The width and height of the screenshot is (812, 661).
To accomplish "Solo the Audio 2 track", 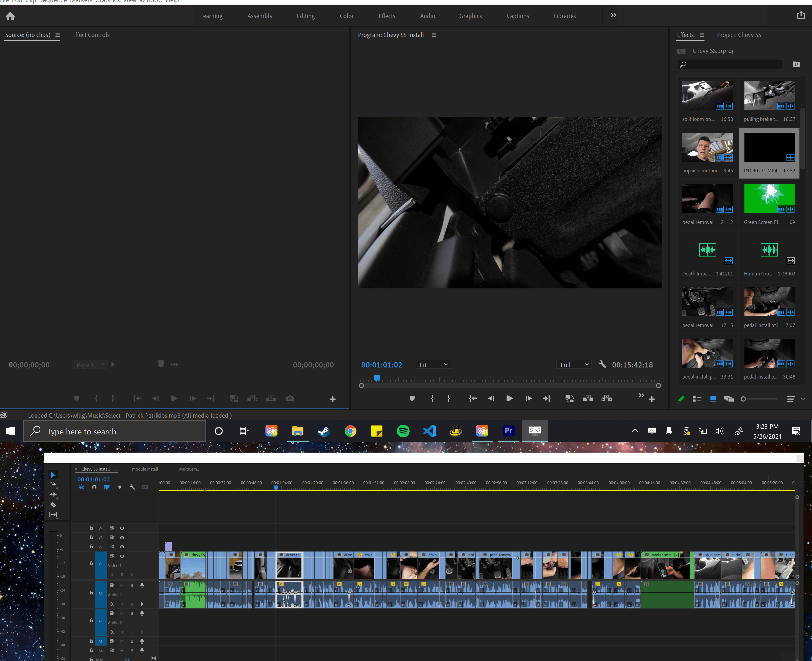I will (x=132, y=613).
